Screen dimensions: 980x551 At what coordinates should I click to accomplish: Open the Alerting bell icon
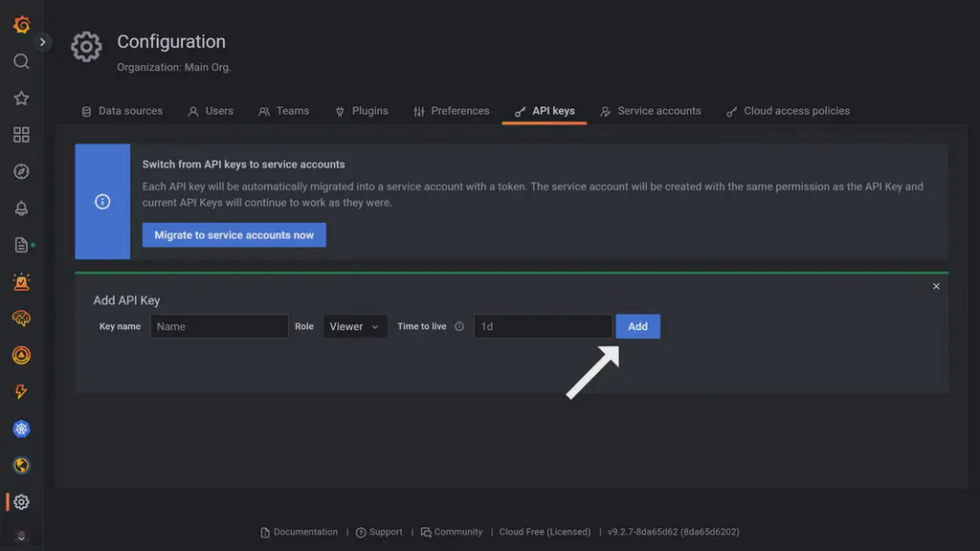coord(21,208)
